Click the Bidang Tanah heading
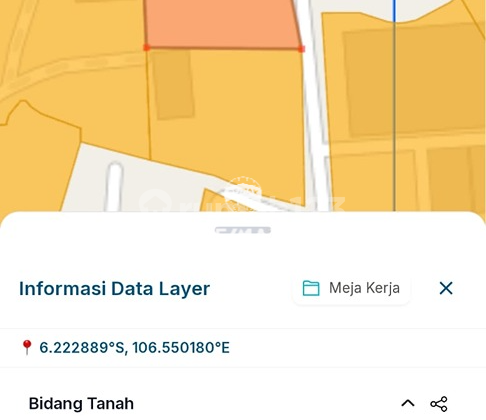486x420 pixels. click(81, 404)
